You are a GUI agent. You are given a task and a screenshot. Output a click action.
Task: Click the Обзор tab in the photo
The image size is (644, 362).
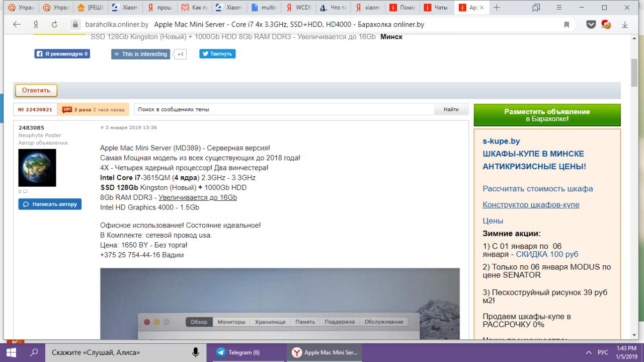[199, 322]
